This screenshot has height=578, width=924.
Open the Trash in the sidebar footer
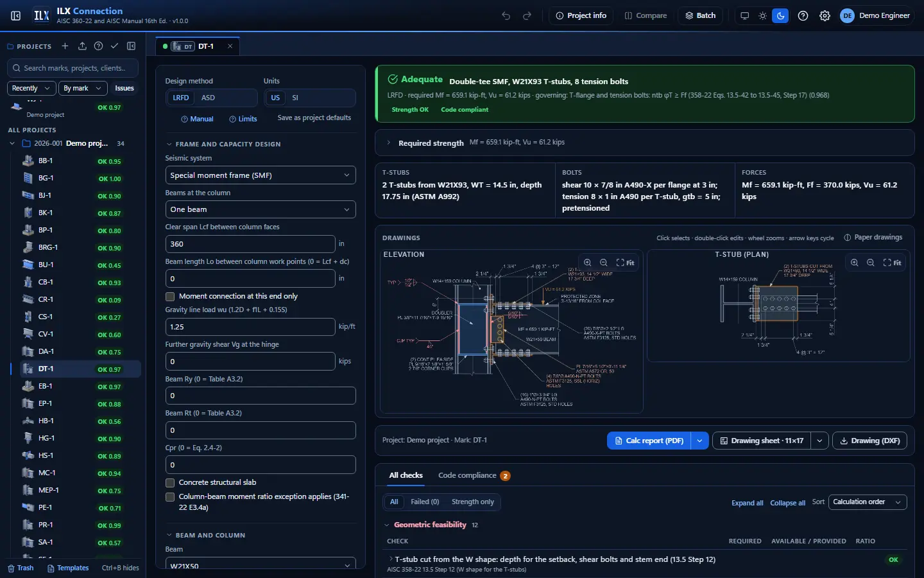tap(21, 568)
